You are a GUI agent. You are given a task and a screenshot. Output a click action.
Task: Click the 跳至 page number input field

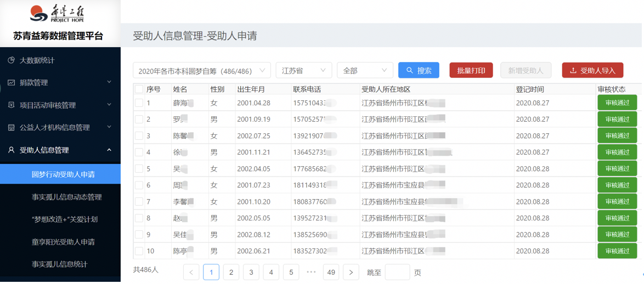pos(397,272)
